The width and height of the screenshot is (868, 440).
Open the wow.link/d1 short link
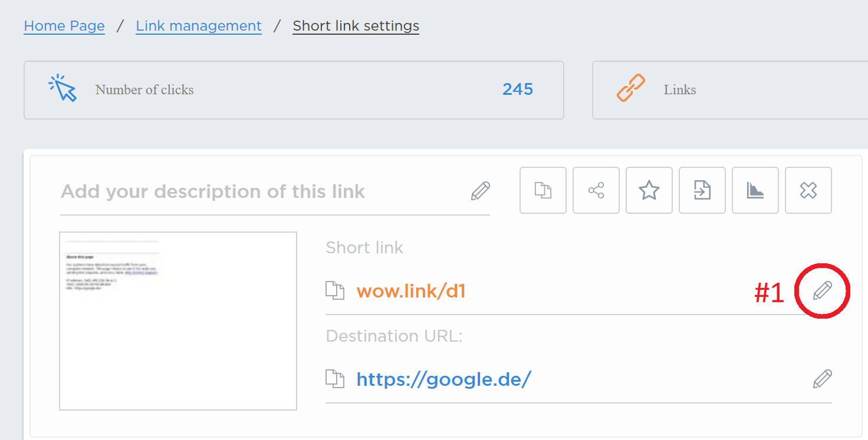pos(411,291)
